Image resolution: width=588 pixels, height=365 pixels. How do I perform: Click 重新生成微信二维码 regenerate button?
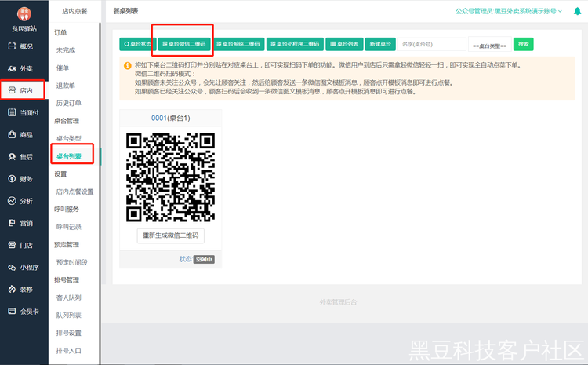click(171, 235)
